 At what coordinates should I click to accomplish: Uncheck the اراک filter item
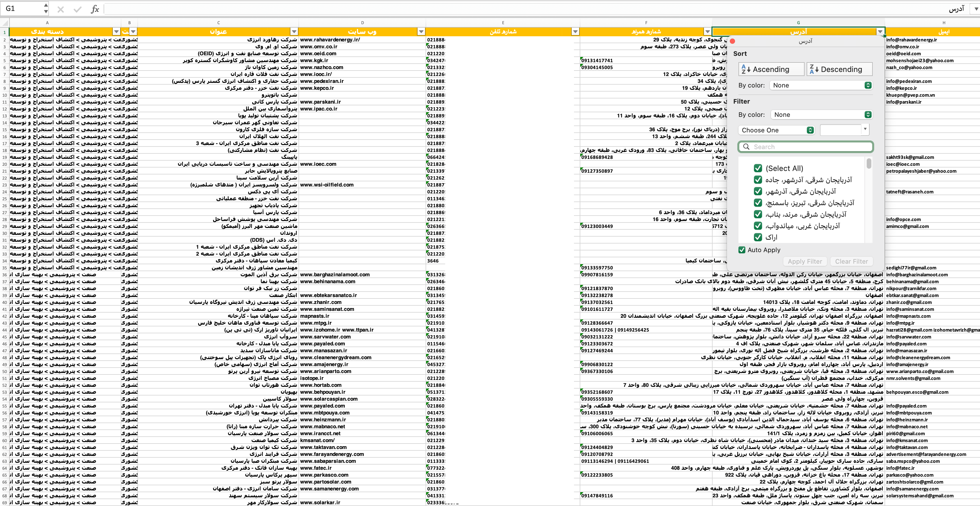pos(758,237)
